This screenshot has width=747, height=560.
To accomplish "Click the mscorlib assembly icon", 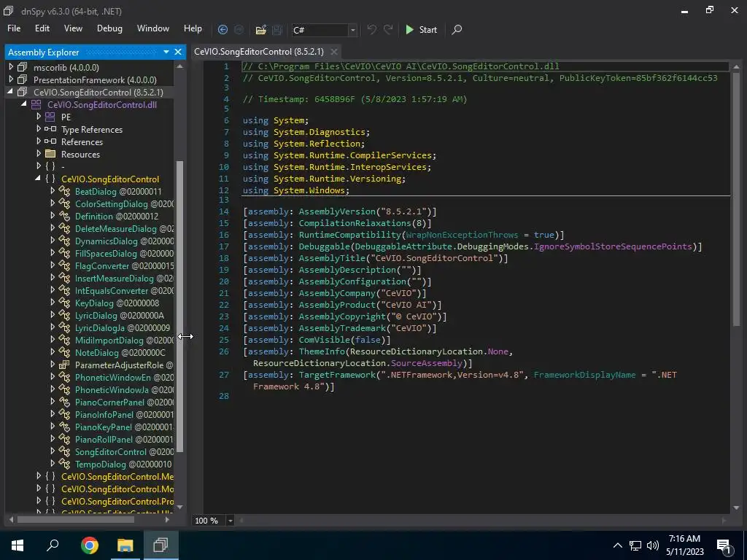I will pyautogui.click(x=23, y=67).
